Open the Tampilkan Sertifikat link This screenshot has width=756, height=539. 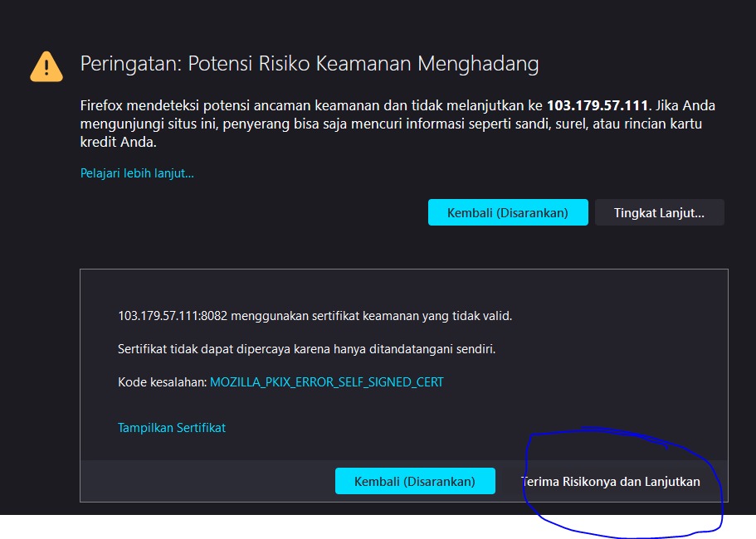(172, 428)
